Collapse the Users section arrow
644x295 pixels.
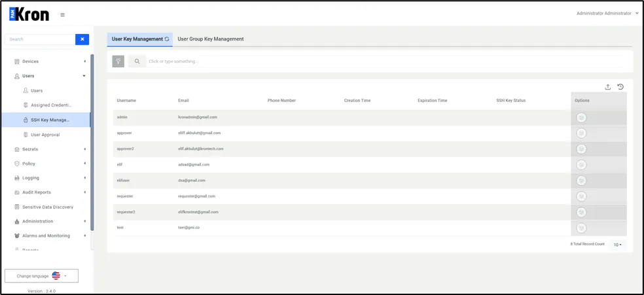pos(84,76)
